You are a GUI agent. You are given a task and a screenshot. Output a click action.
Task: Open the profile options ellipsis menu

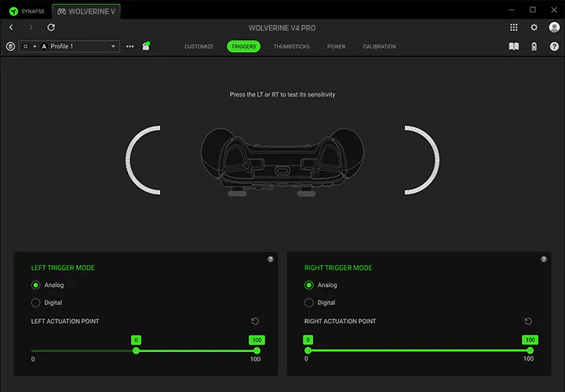coord(130,46)
